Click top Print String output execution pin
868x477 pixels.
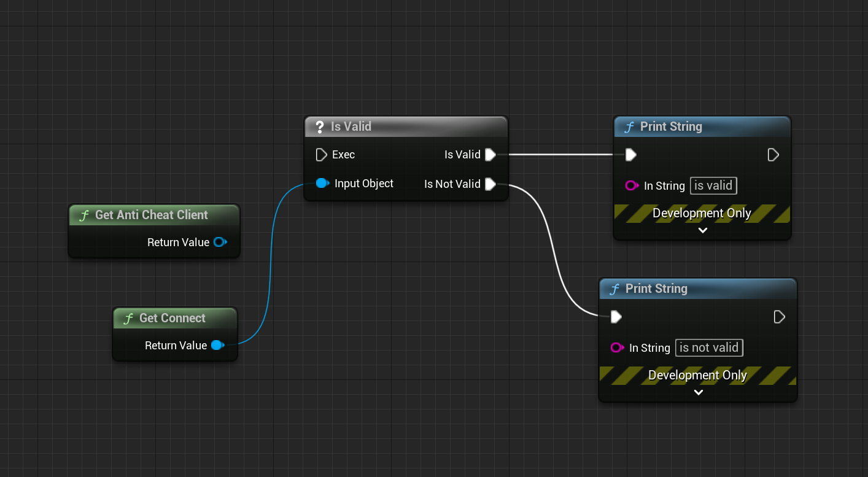click(773, 155)
